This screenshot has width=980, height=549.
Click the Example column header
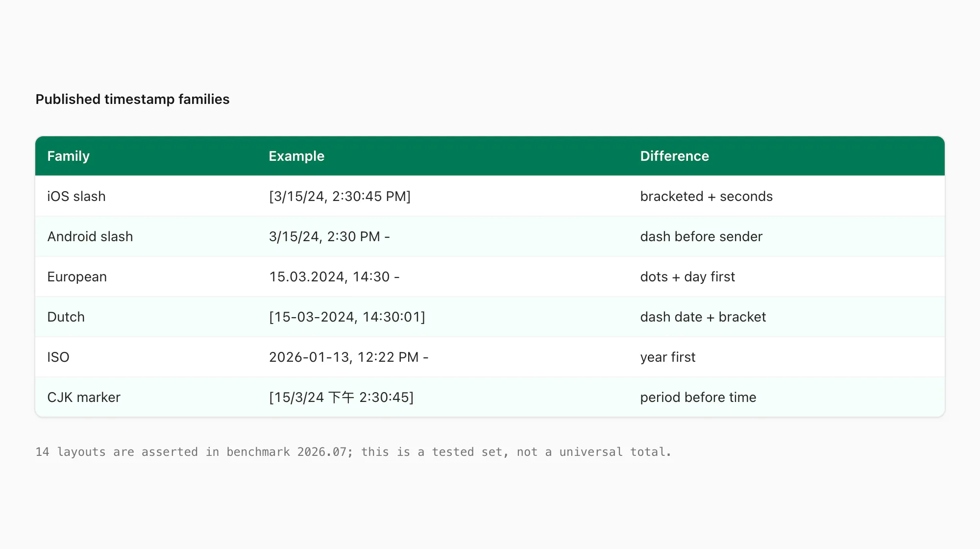coord(296,156)
